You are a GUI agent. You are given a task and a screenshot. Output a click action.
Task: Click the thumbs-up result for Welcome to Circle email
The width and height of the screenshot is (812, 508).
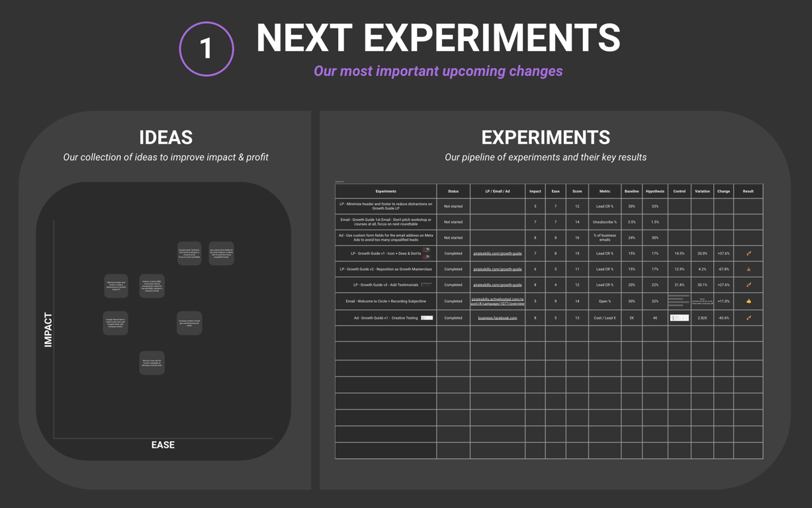(x=748, y=301)
